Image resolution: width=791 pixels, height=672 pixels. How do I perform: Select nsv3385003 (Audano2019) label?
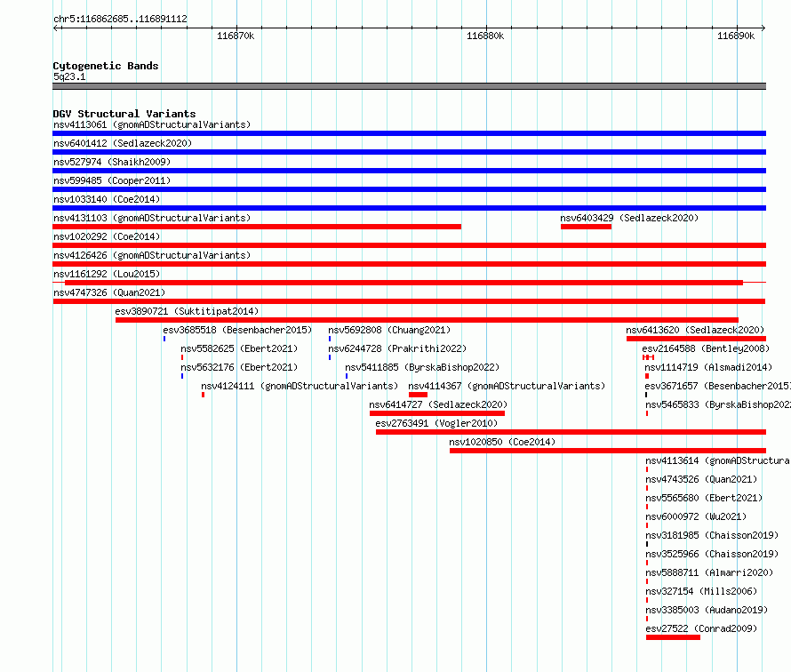(707, 610)
